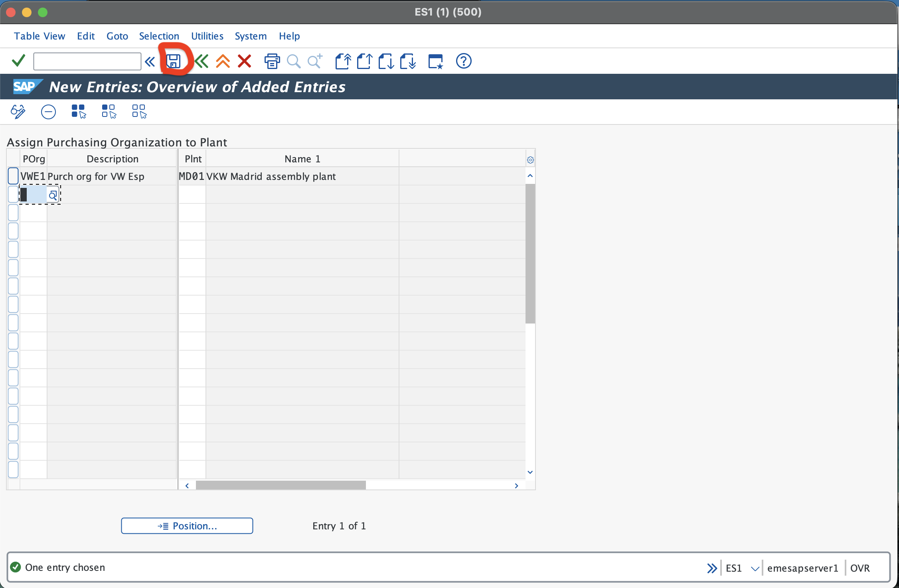
Task: Go to First Page icon
Action: (343, 61)
